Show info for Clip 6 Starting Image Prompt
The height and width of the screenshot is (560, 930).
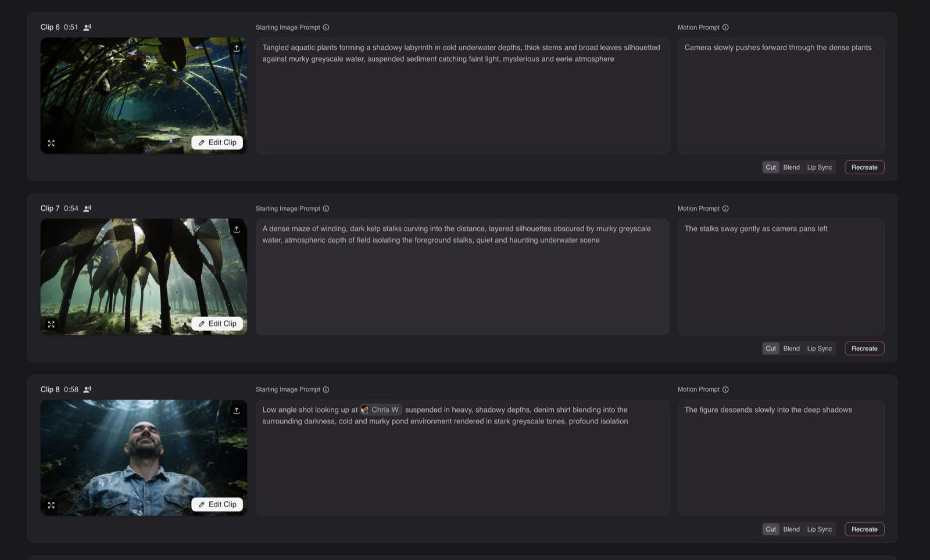pyautogui.click(x=326, y=27)
